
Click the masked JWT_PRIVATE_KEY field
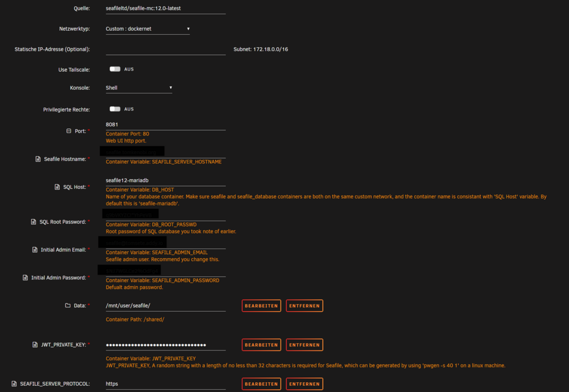point(166,345)
